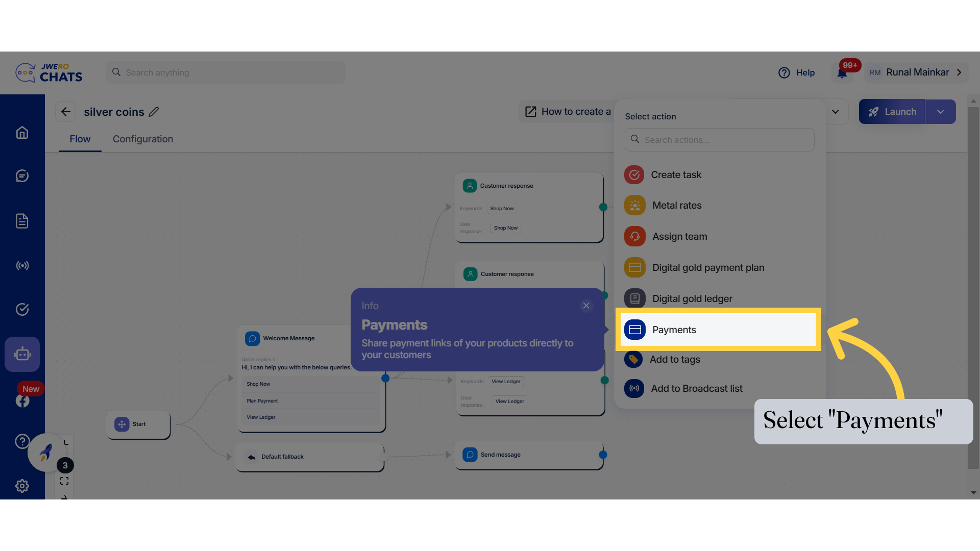
Task: Click the pencil icon beside silver coins
Action: point(154,111)
